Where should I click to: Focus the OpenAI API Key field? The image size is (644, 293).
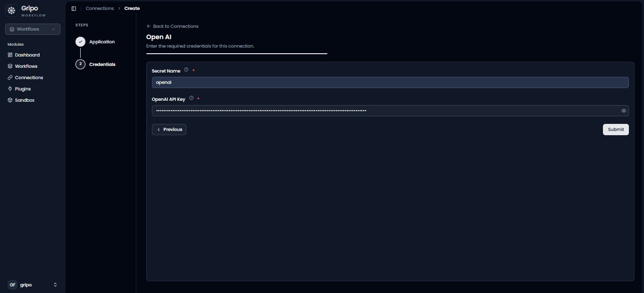click(x=390, y=111)
